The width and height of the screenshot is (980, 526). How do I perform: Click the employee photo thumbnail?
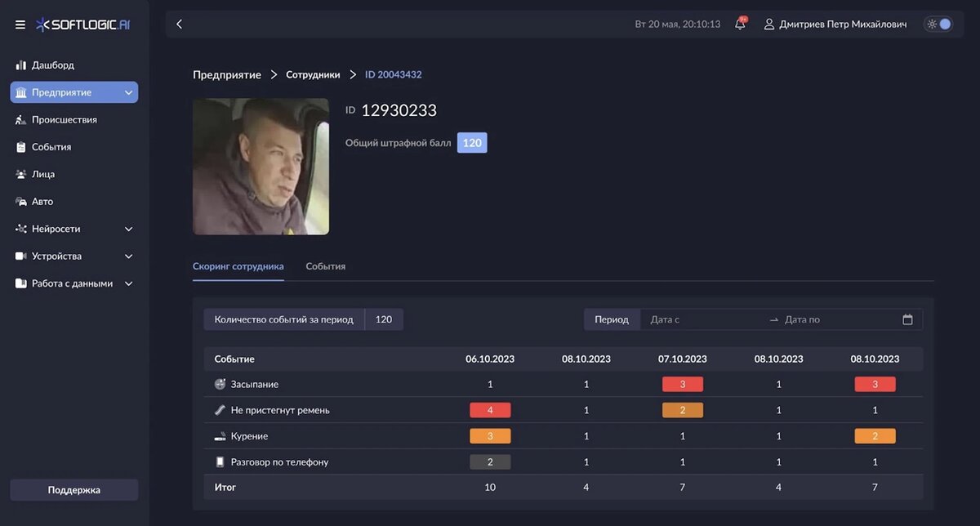click(261, 167)
